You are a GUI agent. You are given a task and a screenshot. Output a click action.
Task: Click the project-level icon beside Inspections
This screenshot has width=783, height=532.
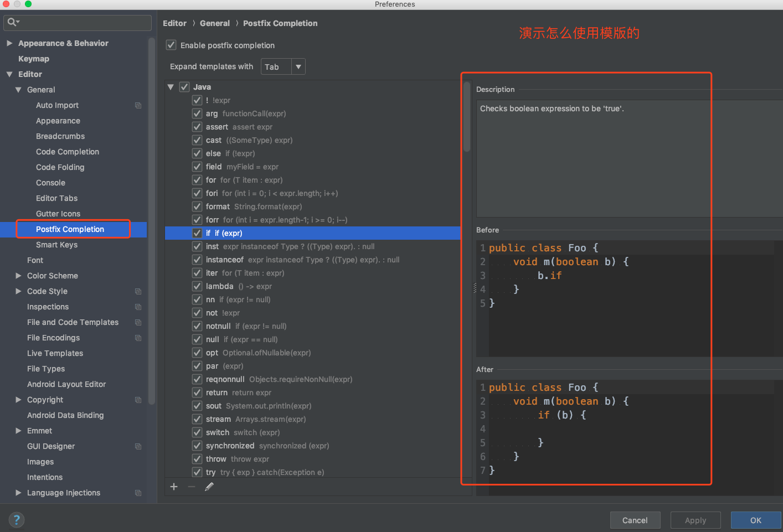138,307
